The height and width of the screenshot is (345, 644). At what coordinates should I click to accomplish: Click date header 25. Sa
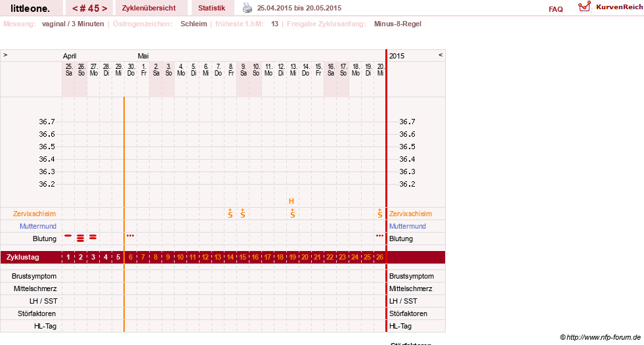(x=68, y=70)
